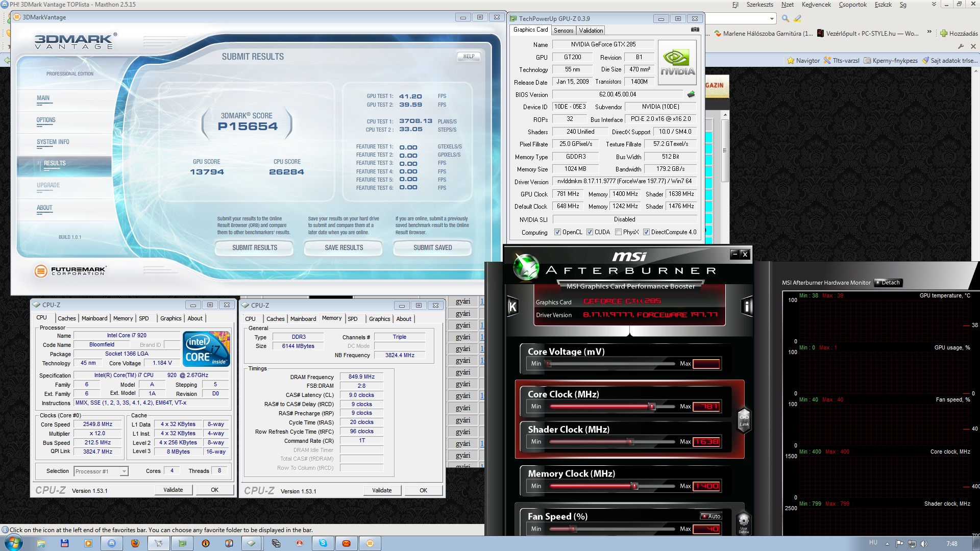Switch to the Sensors tab in GPU-Z
This screenshot has width=980, height=551.
[x=563, y=31]
